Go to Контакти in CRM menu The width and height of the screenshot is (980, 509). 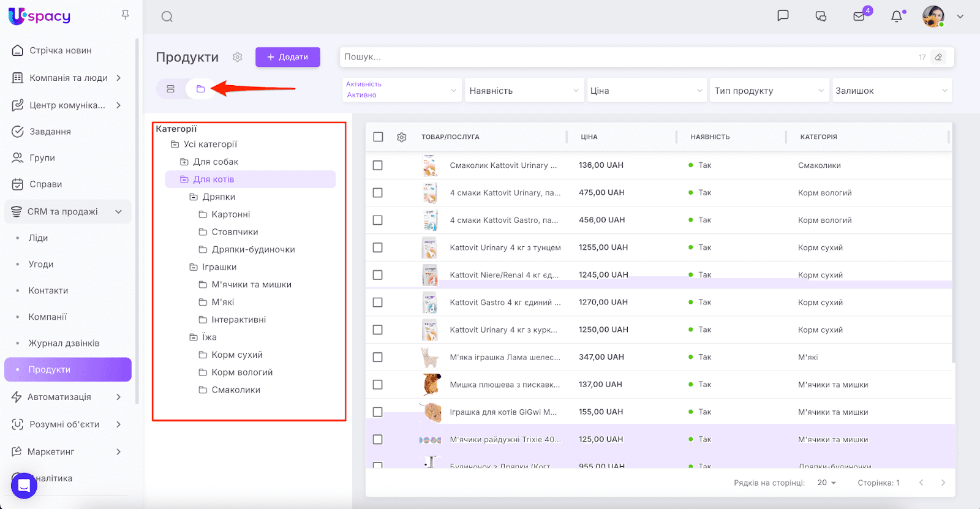coord(48,290)
